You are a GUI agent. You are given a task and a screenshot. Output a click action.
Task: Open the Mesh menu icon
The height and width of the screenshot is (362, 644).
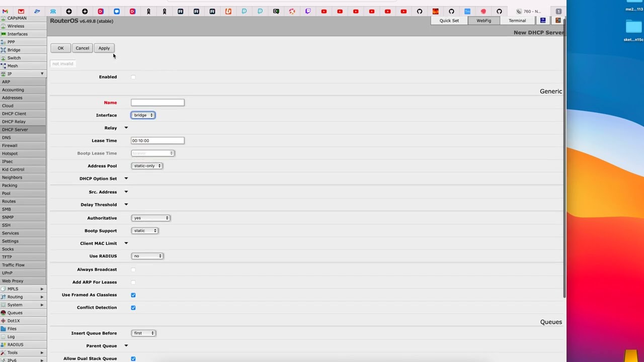[4, 66]
